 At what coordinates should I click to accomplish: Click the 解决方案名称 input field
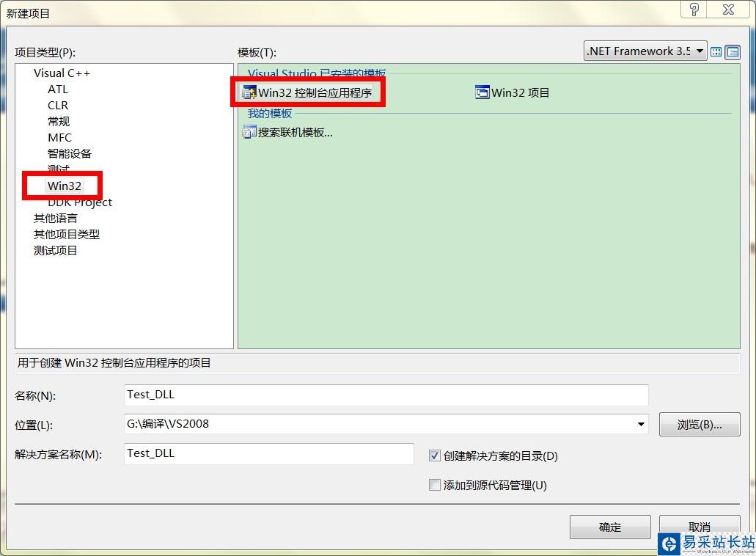point(269,454)
